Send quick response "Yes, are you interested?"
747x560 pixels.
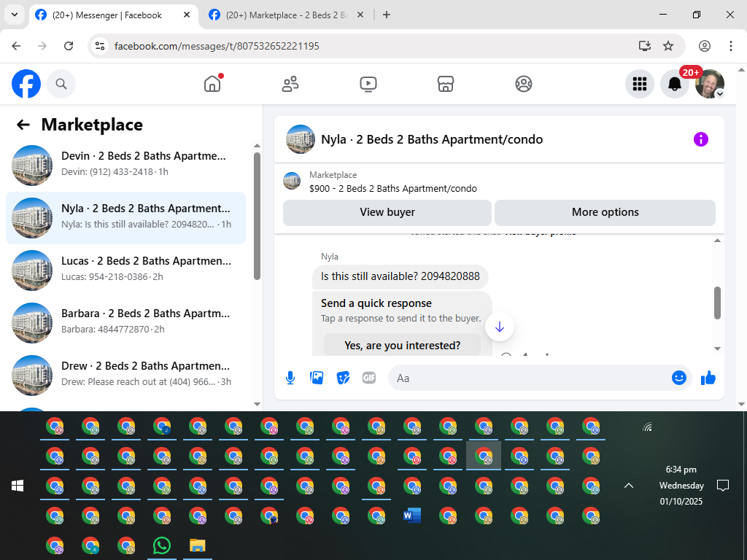click(x=402, y=345)
